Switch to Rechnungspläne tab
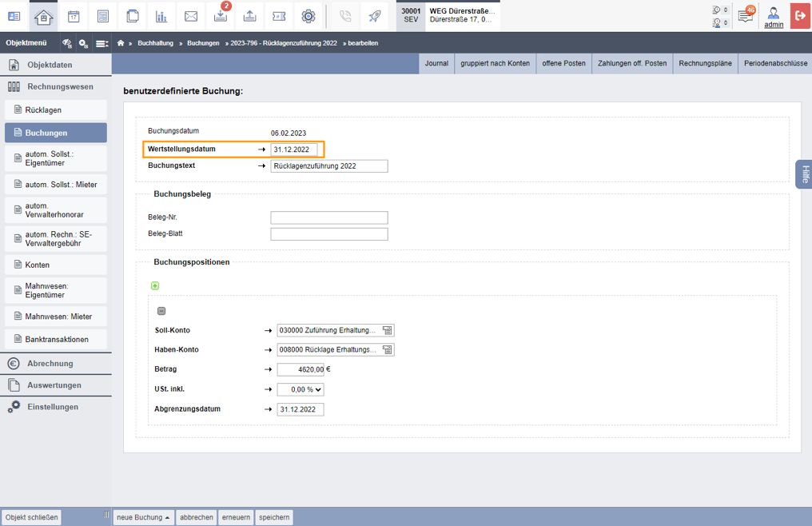Image resolution: width=812 pixels, height=526 pixels. [706, 63]
